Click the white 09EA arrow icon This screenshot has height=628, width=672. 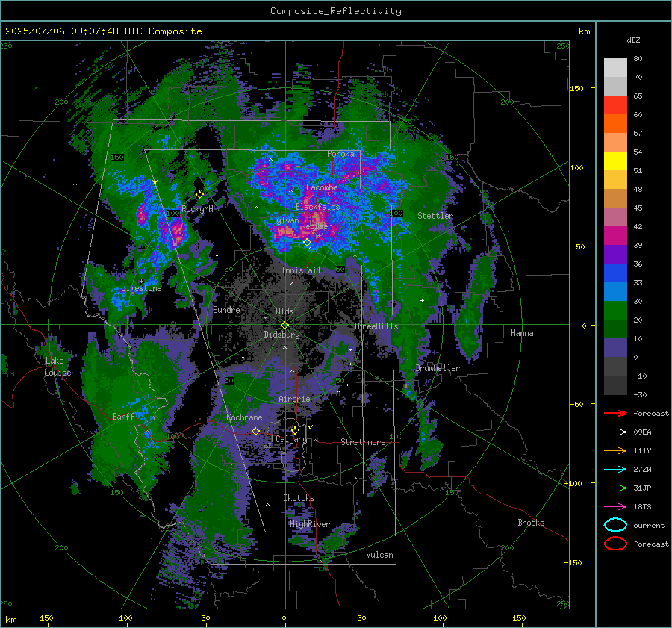tap(615, 432)
